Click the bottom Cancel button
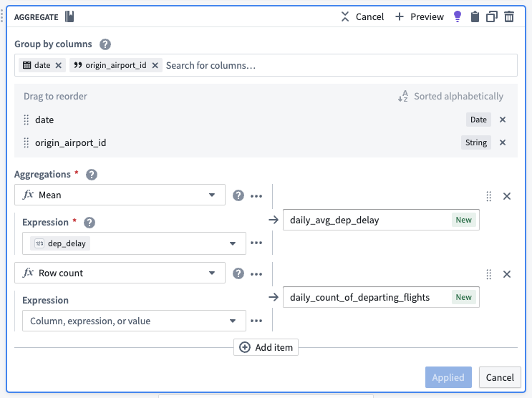 (x=500, y=377)
